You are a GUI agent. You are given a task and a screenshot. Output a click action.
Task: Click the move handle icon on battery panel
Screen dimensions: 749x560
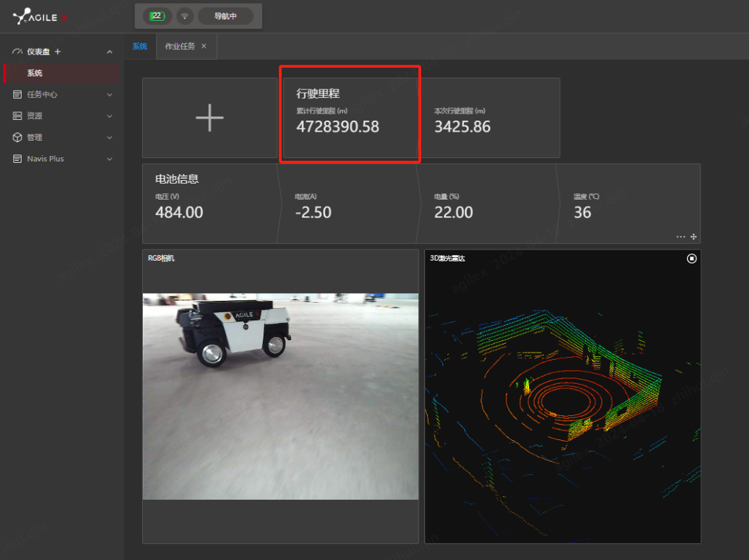[694, 236]
